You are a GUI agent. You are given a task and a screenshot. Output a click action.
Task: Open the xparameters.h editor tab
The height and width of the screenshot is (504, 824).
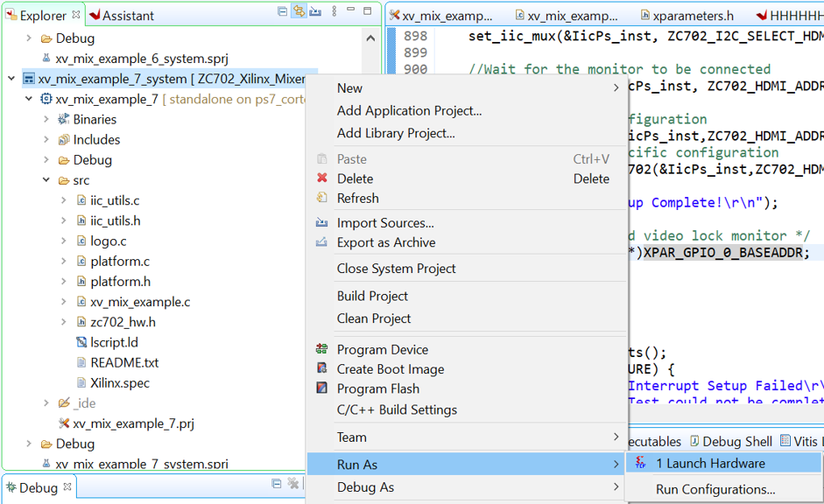(x=687, y=16)
